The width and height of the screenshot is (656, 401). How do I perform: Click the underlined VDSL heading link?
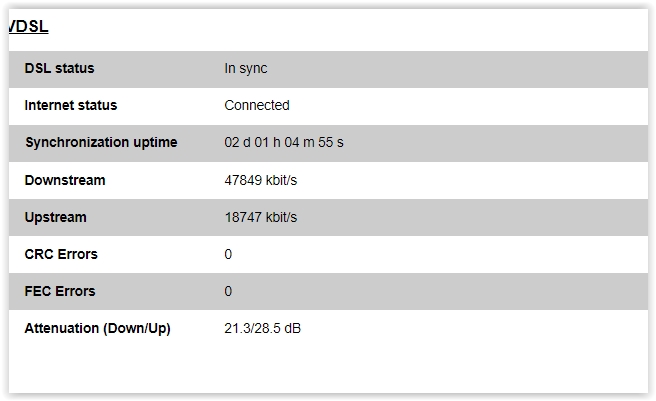(x=28, y=27)
